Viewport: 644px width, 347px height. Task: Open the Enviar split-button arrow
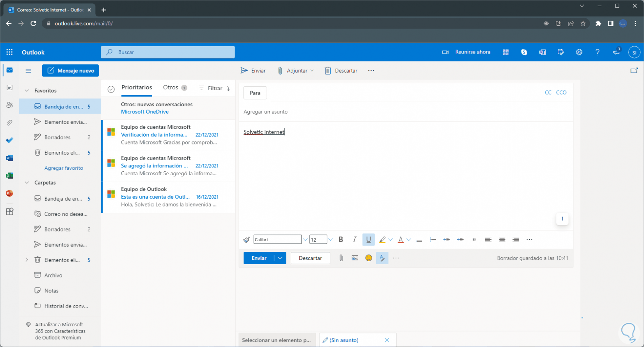[x=280, y=258]
